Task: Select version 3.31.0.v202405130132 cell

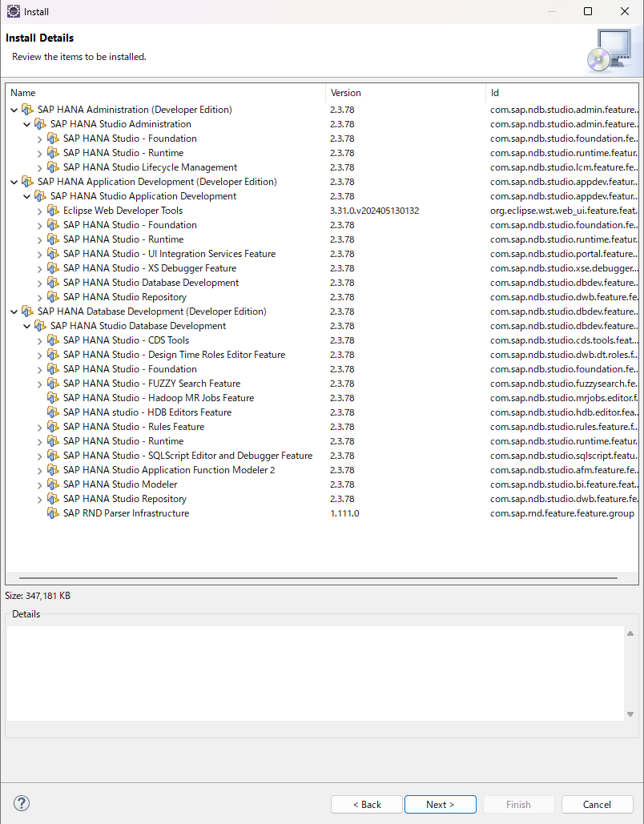Action: tap(374, 211)
